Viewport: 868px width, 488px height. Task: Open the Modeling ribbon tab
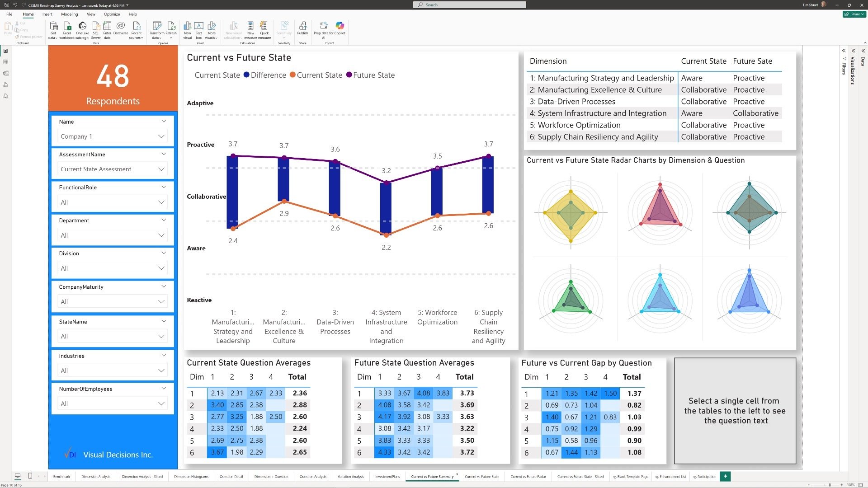(69, 14)
